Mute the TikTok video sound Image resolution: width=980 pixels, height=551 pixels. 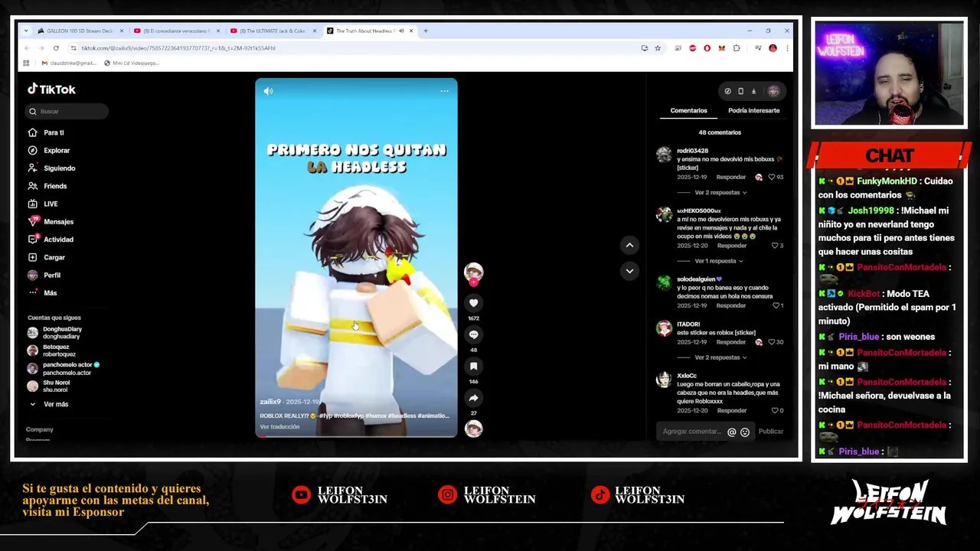click(268, 91)
